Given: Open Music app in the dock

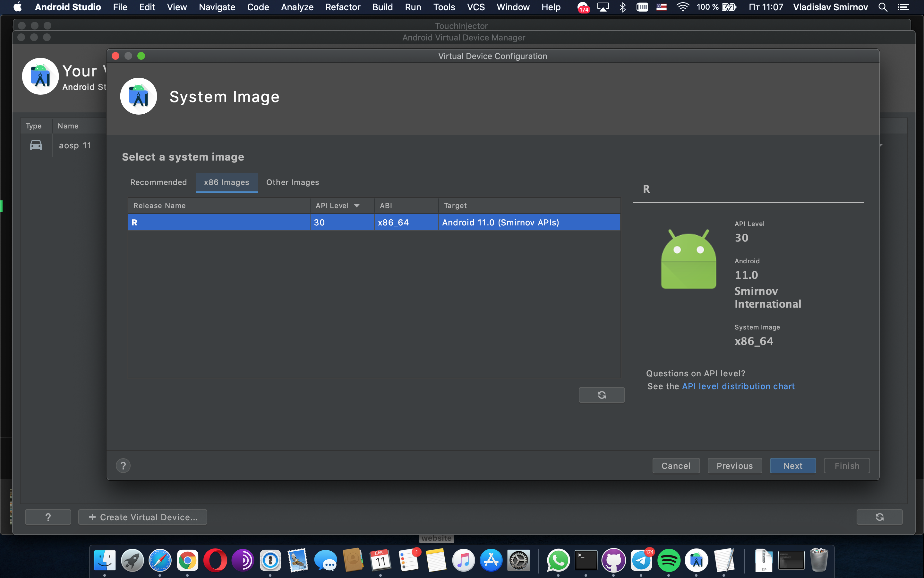Looking at the screenshot, I should tap(464, 561).
